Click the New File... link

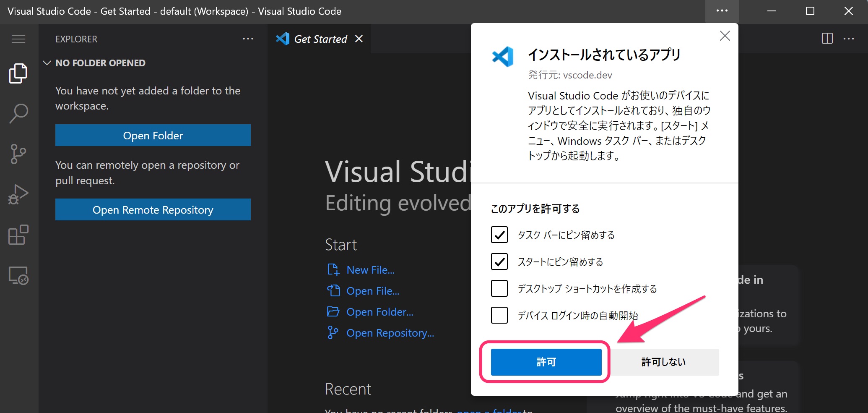(371, 270)
